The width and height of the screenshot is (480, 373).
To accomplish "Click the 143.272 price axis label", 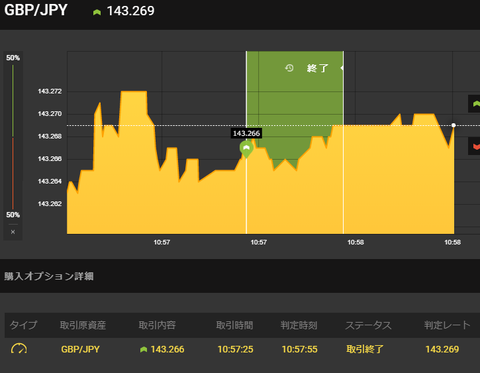I will (x=50, y=91).
